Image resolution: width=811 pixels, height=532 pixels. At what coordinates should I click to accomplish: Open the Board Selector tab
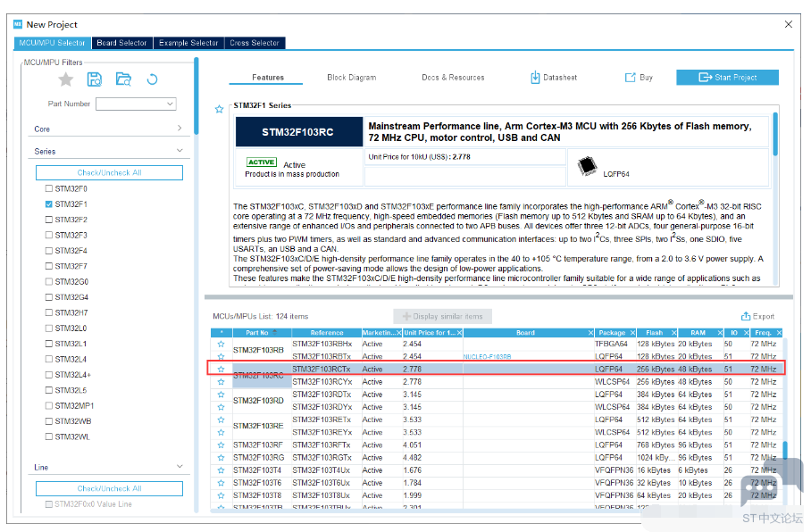(122, 43)
